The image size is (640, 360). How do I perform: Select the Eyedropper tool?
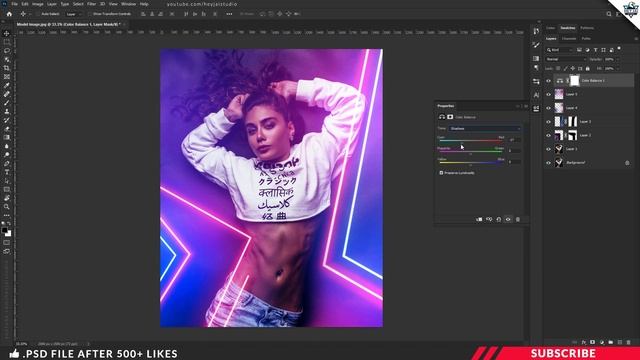(7, 85)
